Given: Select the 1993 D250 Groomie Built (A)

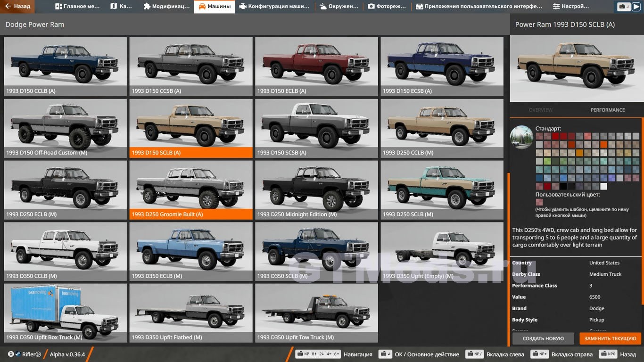Looking at the screenshot, I should click(x=191, y=190).
